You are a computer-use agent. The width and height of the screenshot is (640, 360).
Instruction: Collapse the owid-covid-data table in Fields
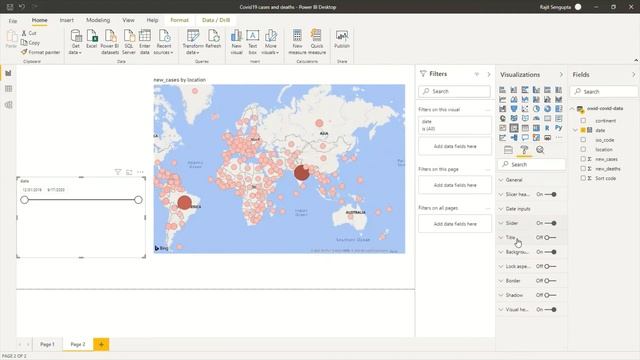pyautogui.click(x=572, y=109)
